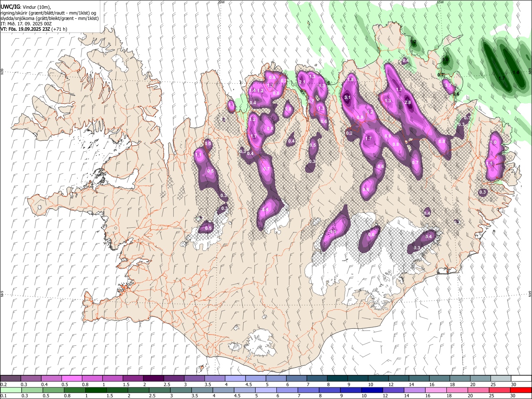This screenshot has height=399, width=532.
Task: Pick the darkest green 1–1.5 rain legend swatch
Action: 96,390
